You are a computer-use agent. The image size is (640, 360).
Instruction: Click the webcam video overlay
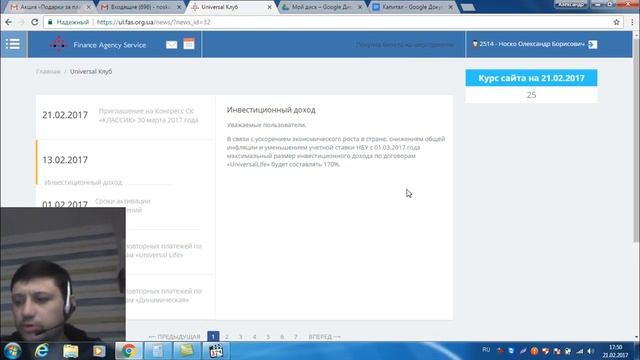(x=63, y=274)
